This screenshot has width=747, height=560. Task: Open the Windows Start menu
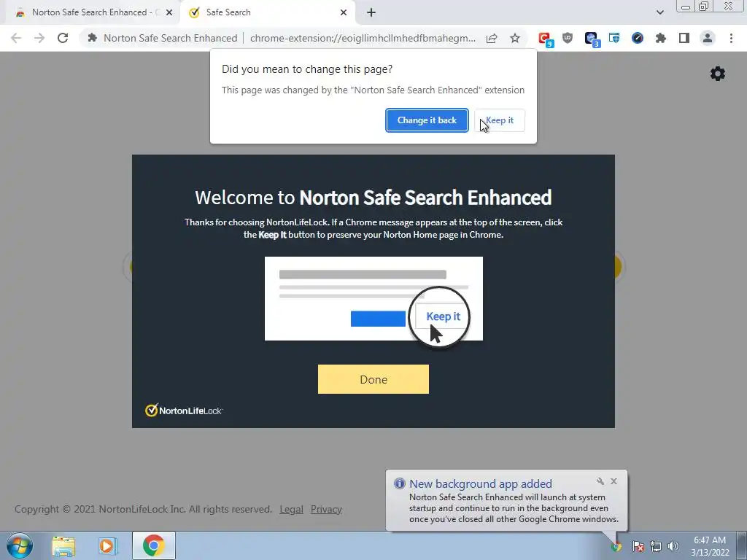point(19,545)
